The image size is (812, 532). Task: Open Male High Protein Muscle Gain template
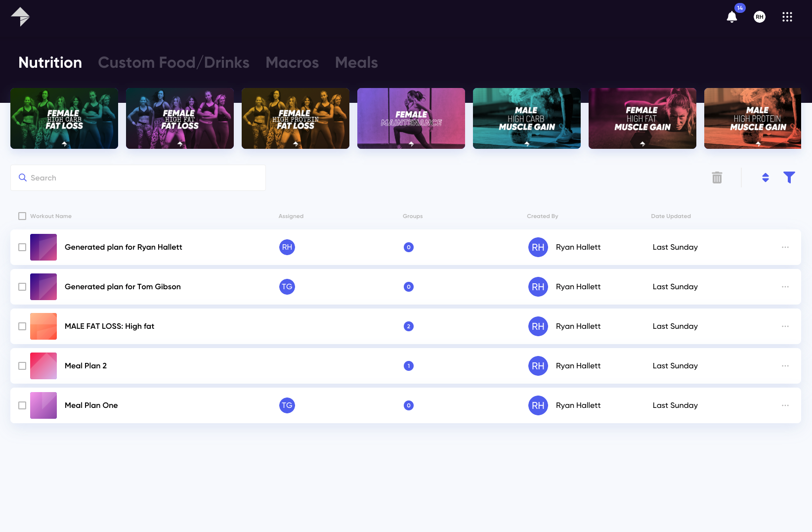click(753, 118)
